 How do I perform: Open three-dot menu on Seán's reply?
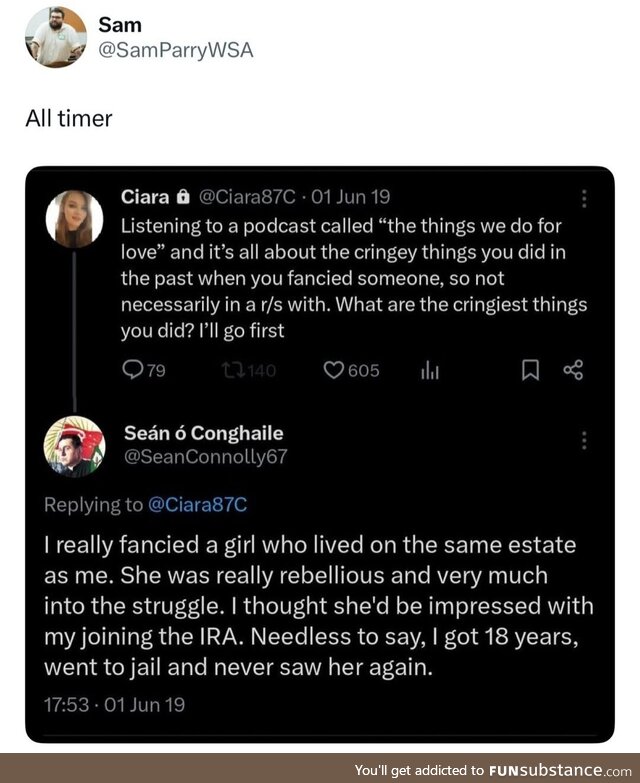click(x=585, y=440)
